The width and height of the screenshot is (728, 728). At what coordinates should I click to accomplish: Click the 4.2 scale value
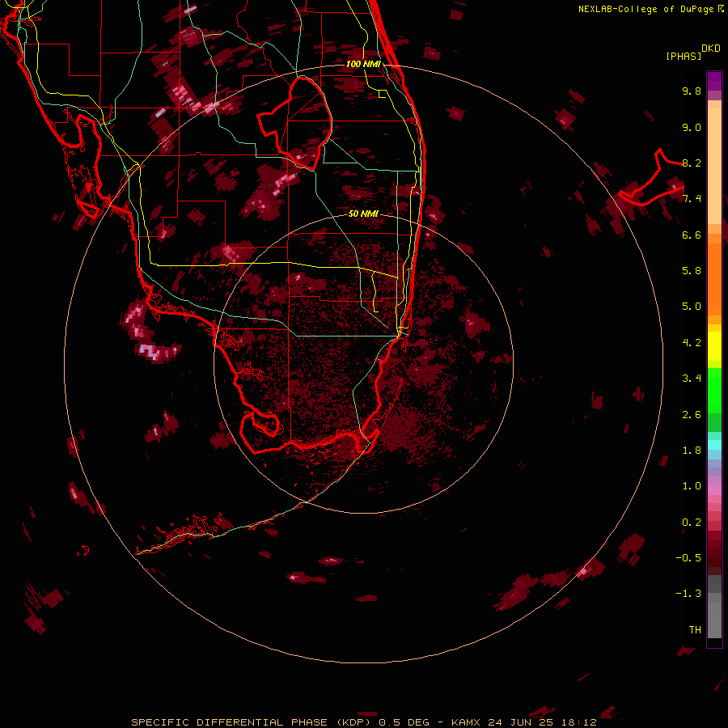pos(692,343)
